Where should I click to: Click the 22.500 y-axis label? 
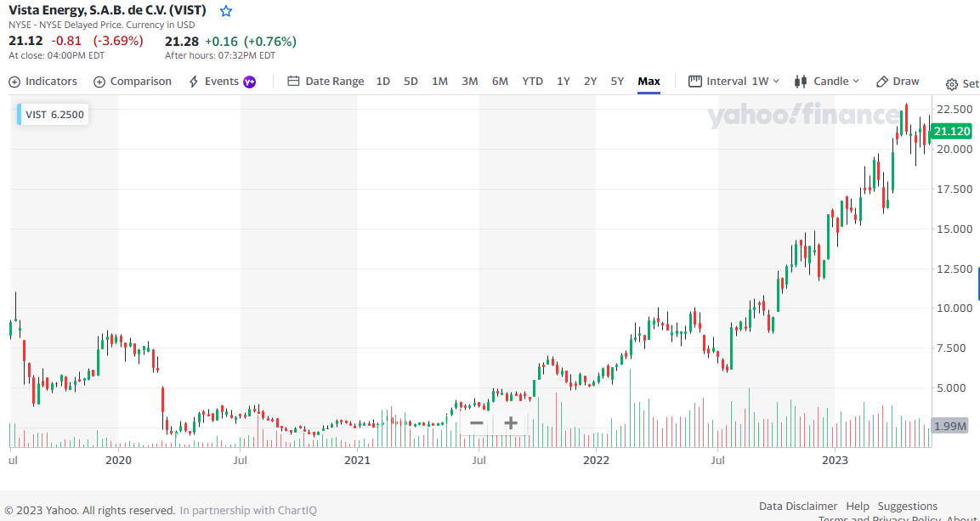[x=955, y=110]
